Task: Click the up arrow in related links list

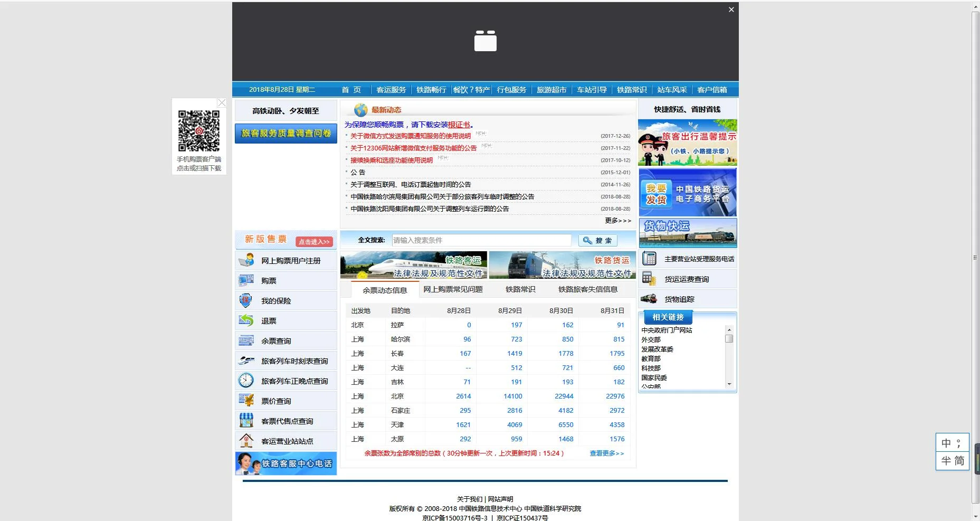Action: (730, 329)
